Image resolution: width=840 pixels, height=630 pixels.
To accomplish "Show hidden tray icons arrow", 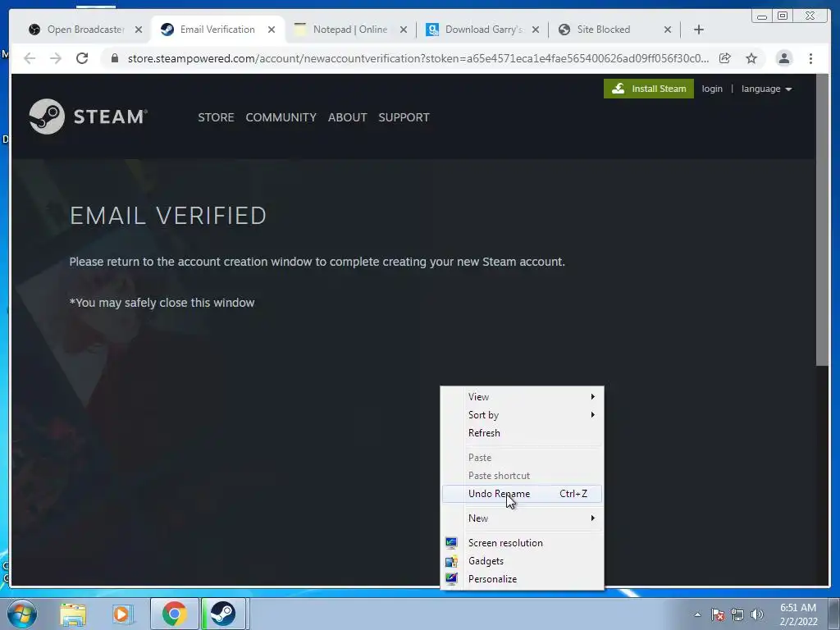I will click(697, 614).
